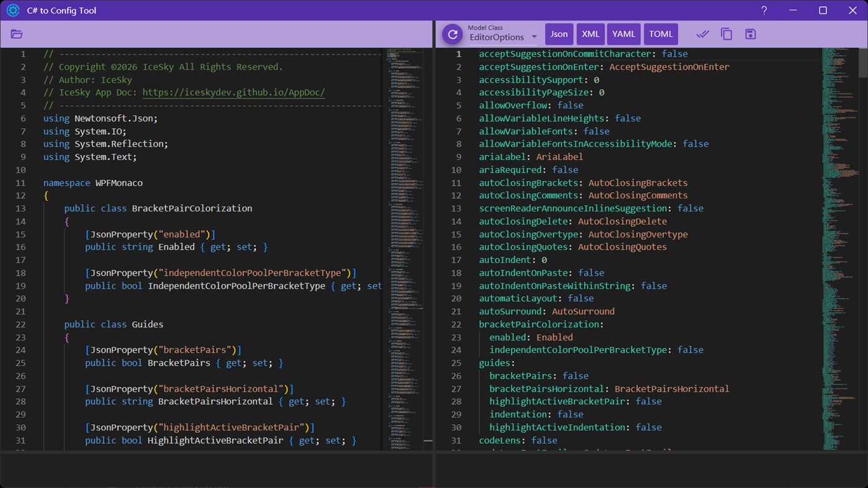This screenshot has width=868, height=488.
Task: Click 'indentation: false' output line
Action: click(536, 414)
